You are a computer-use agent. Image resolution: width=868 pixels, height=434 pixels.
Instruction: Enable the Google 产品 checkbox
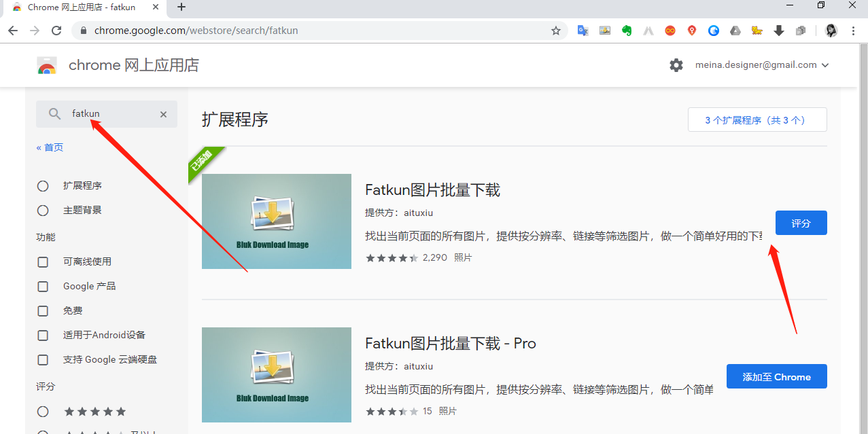click(x=43, y=287)
